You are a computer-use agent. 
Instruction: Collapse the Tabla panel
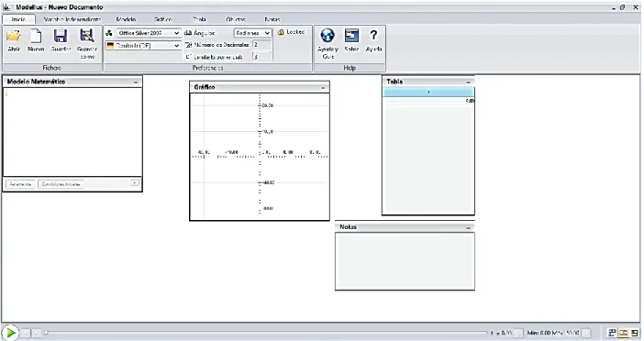(x=468, y=82)
